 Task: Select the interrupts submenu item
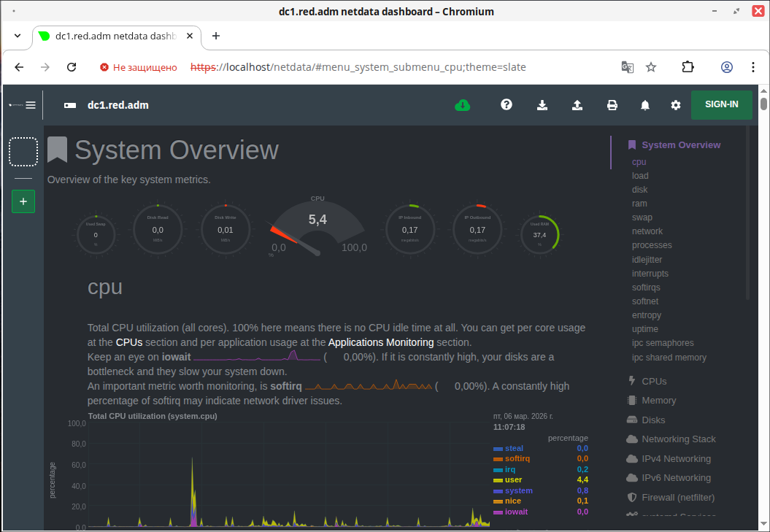(650, 274)
